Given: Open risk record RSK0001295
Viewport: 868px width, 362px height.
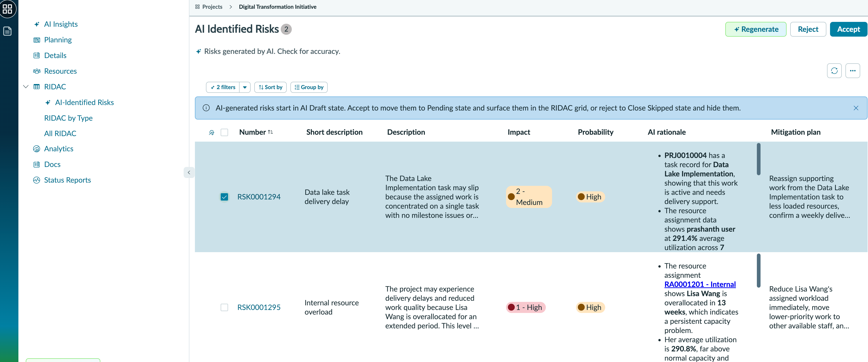Looking at the screenshot, I should tap(259, 307).
